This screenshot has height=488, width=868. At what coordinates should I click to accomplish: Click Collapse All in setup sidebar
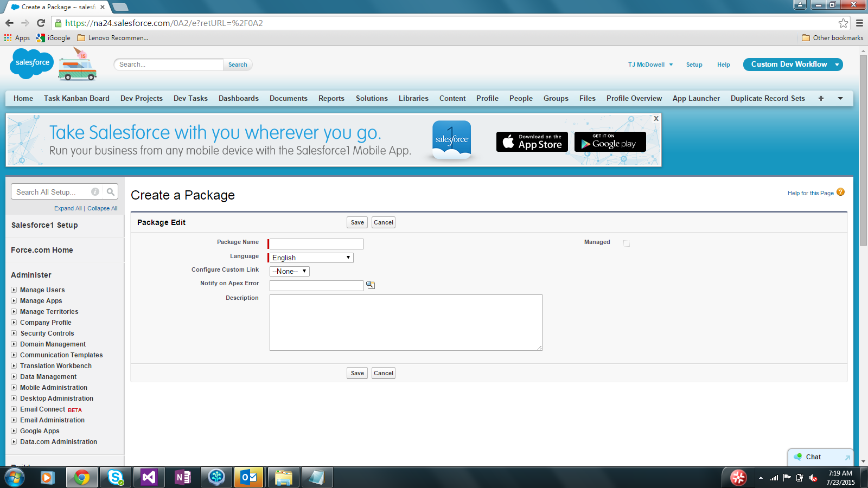[x=103, y=208]
